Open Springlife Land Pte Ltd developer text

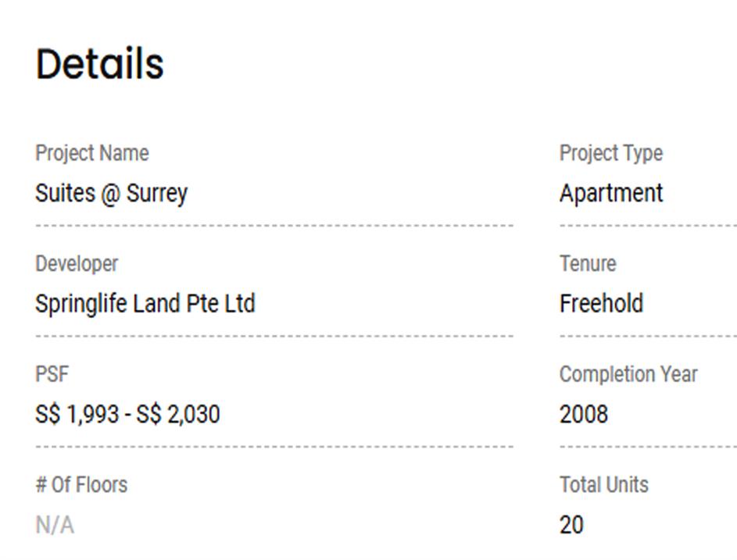[145, 304]
